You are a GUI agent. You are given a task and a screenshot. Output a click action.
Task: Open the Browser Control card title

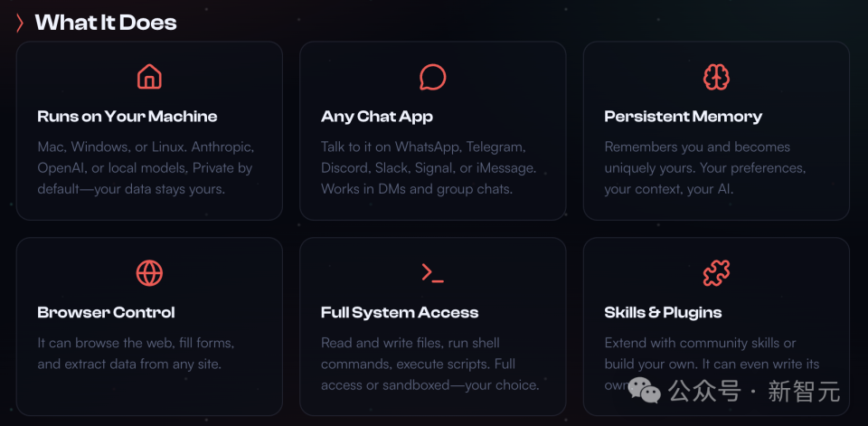tap(107, 313)
